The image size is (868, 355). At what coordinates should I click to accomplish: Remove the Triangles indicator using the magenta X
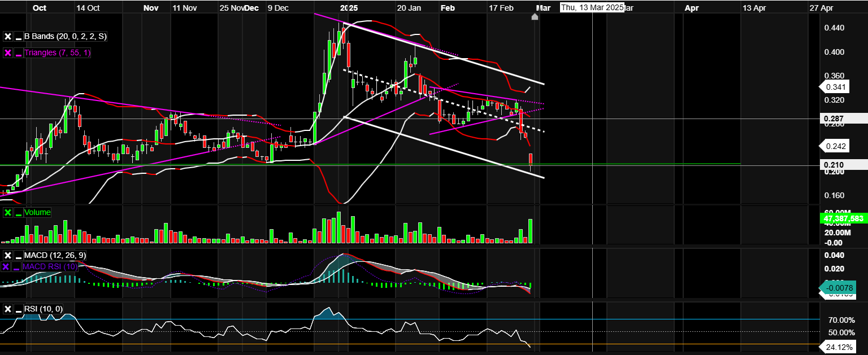click(x=8, y=53)
